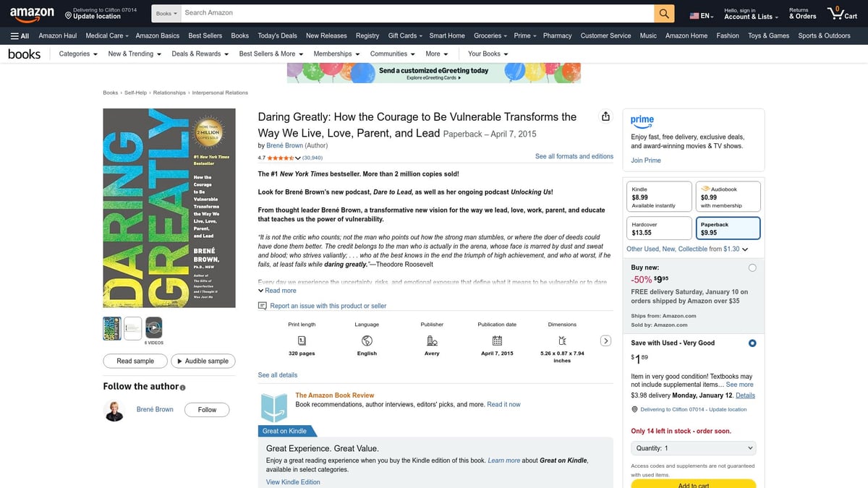The height and width of the screenshot is (488, 868).
Task: Open Best Sellers in the navigation bar
Action: click(205, 35)
